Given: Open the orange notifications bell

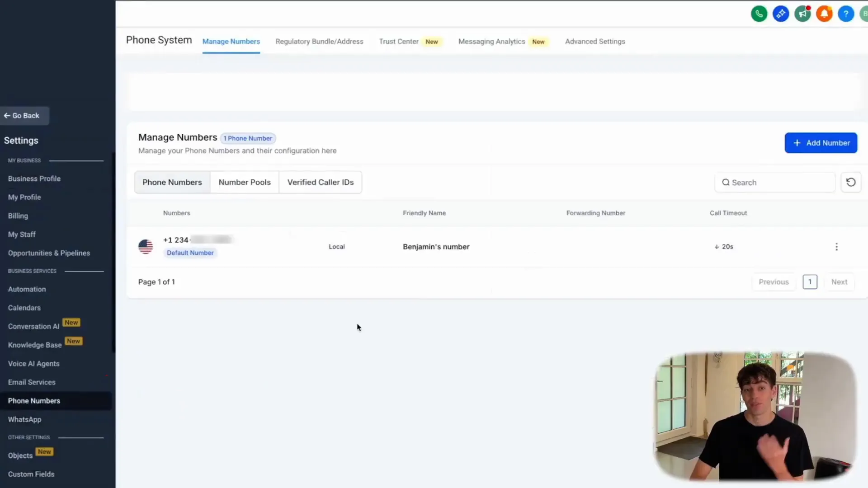Looking at the screenshot, I should click(x=824, y=14).
